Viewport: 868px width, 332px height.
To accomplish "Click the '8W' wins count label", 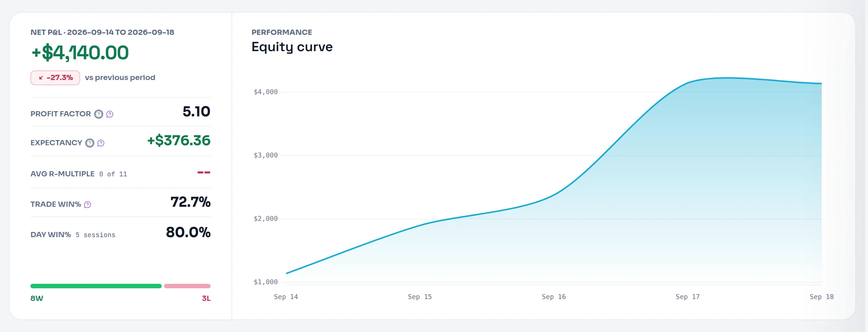I will [x=37, y=298].
